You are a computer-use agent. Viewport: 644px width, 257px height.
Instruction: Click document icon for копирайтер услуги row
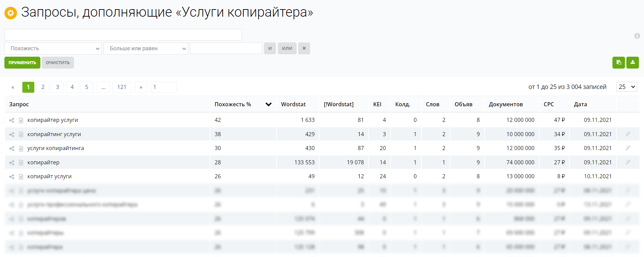click(21, 120)
